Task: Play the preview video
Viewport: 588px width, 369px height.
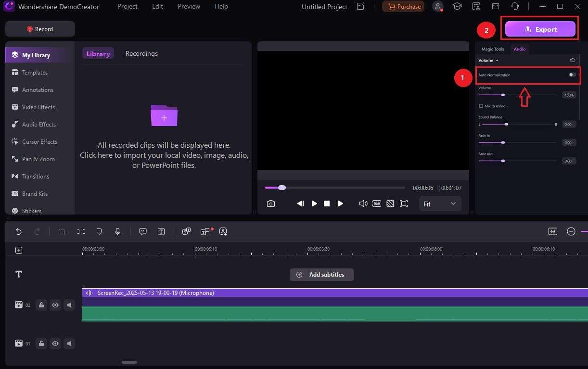Action: 314,204
